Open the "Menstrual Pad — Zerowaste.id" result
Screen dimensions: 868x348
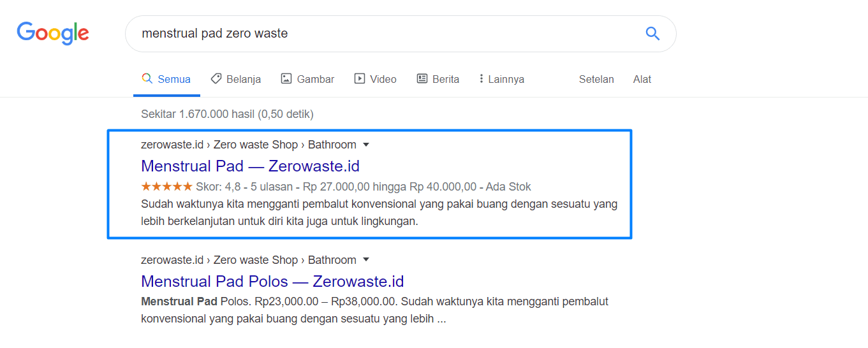point(250,166)
